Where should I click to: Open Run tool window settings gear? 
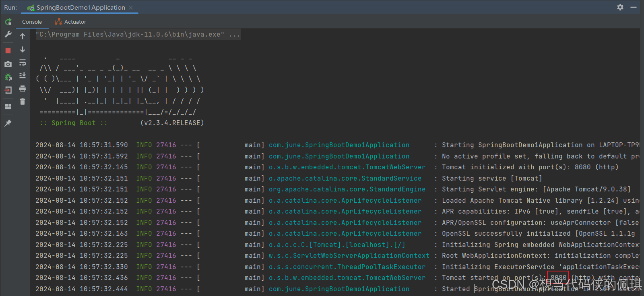[x=620, y=7]
